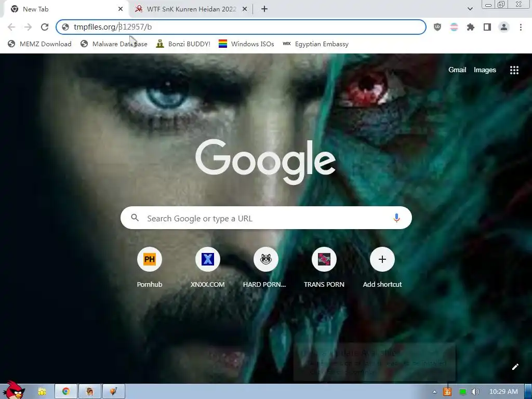Toggle the browser side panel
Viewport: 532px width, 399px height.
point(487,27)
